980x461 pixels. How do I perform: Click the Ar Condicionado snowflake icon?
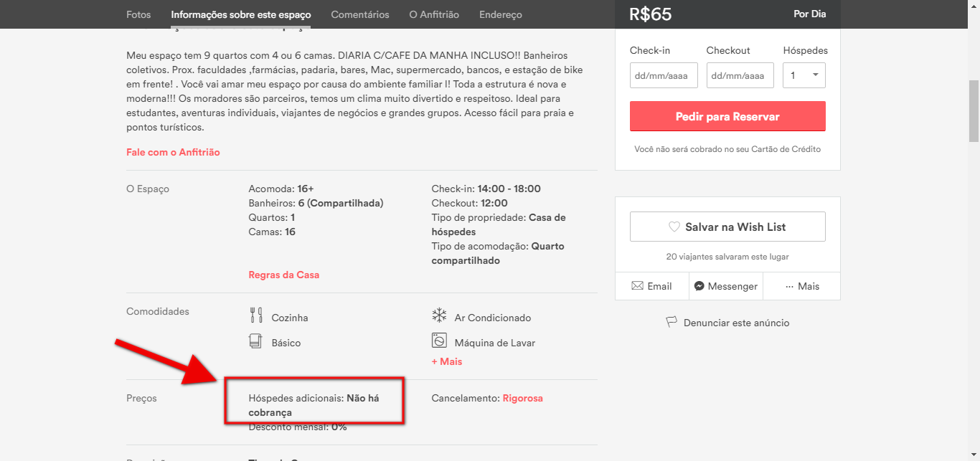tap(439, 315)
